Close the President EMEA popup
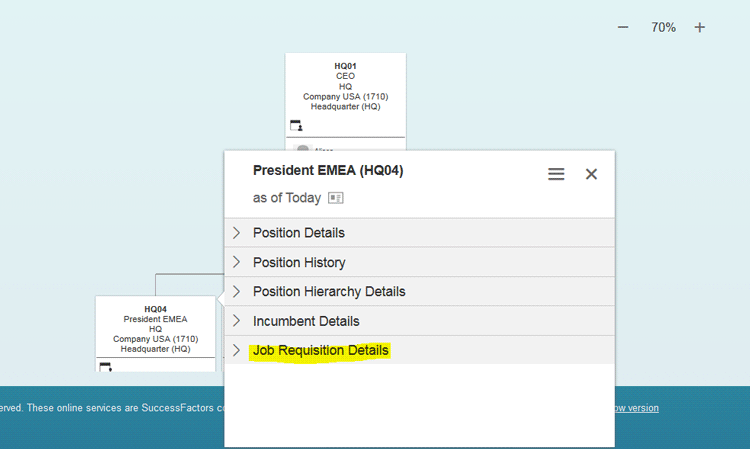This screenshot has width=750, height=449. point(591,174)
